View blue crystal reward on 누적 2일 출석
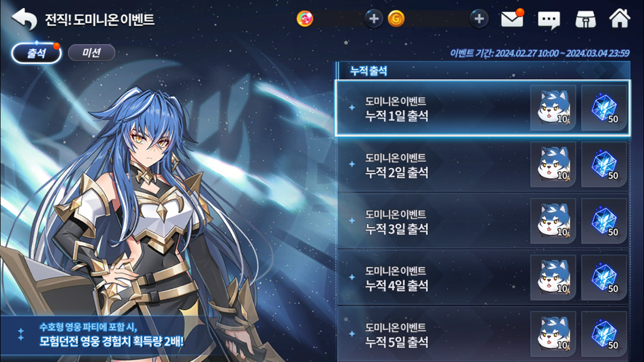 coord(604,165)
